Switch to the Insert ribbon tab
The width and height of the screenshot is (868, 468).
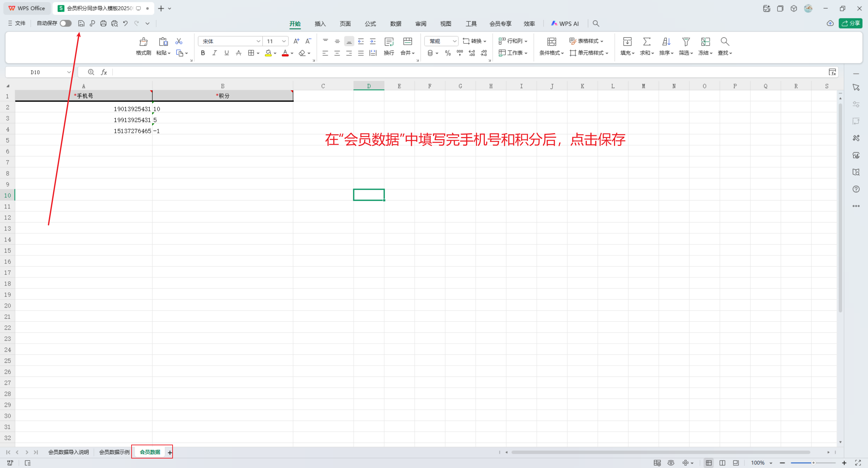(x=320, y=24)
